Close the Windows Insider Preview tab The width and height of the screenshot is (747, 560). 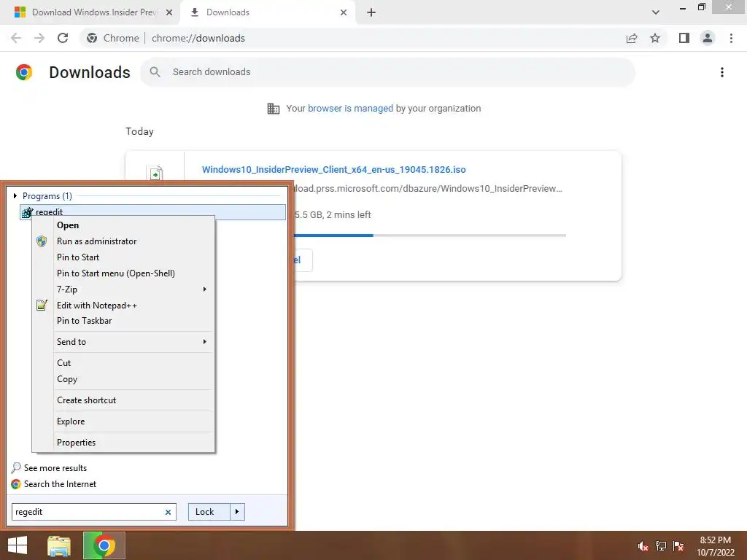pyautogui.click(x=169, y=12)
